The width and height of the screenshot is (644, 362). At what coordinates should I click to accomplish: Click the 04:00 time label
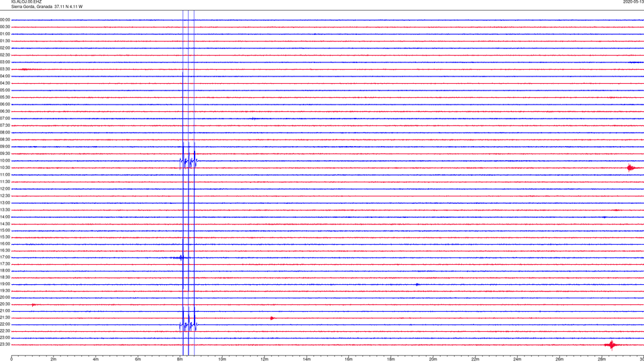(x=5, y=76)
